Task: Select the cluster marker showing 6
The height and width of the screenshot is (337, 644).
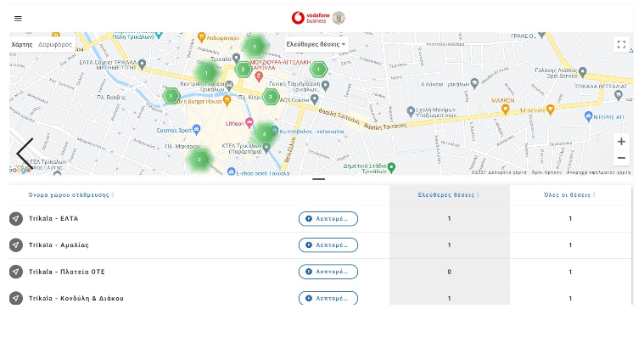Action: (x=265, y=134)
